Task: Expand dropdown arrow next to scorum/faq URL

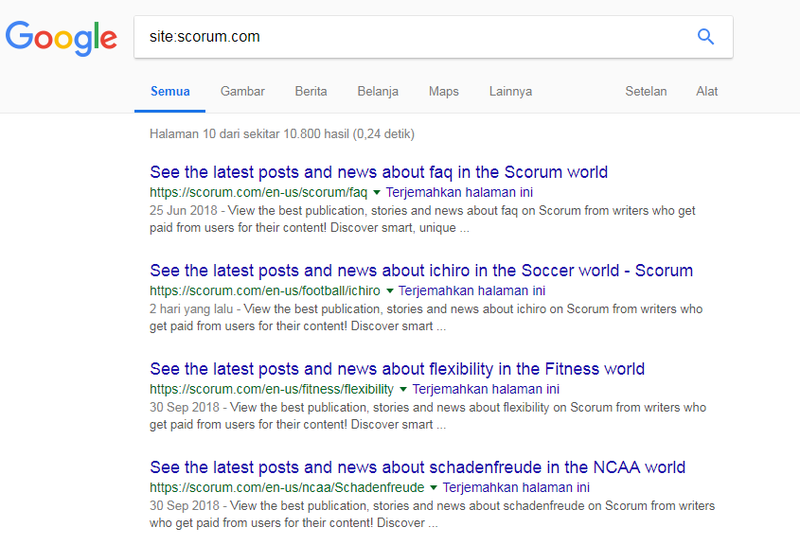Action: 377,192
